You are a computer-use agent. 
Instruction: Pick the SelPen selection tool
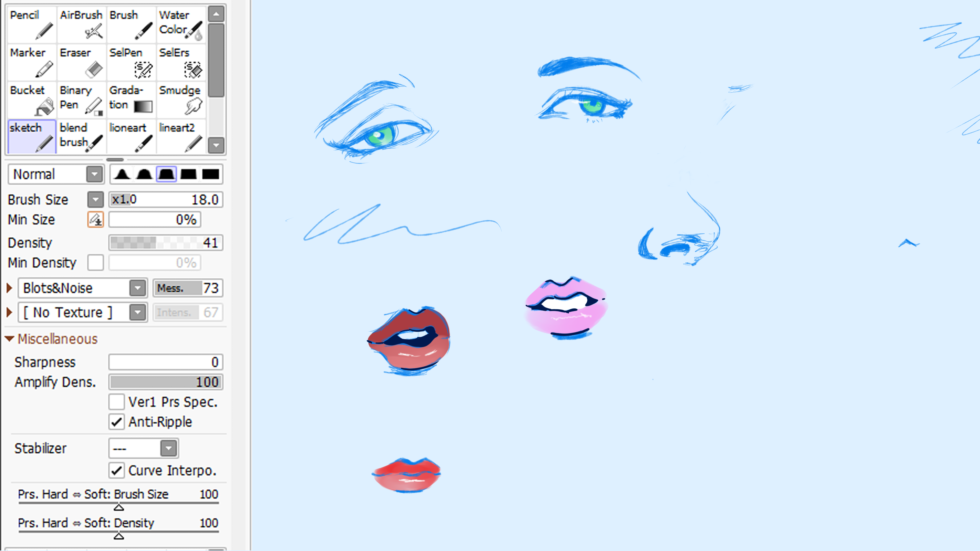[x=131, y=62]
